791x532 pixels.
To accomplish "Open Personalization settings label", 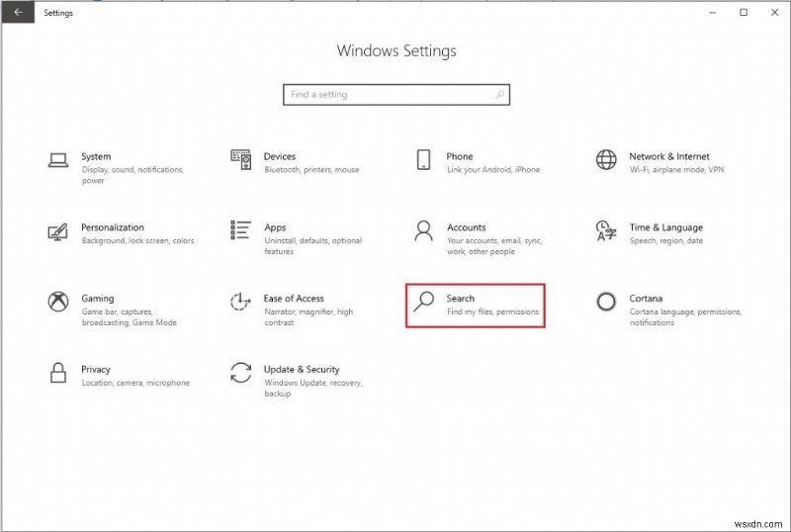I will click(x=113, y=227).
